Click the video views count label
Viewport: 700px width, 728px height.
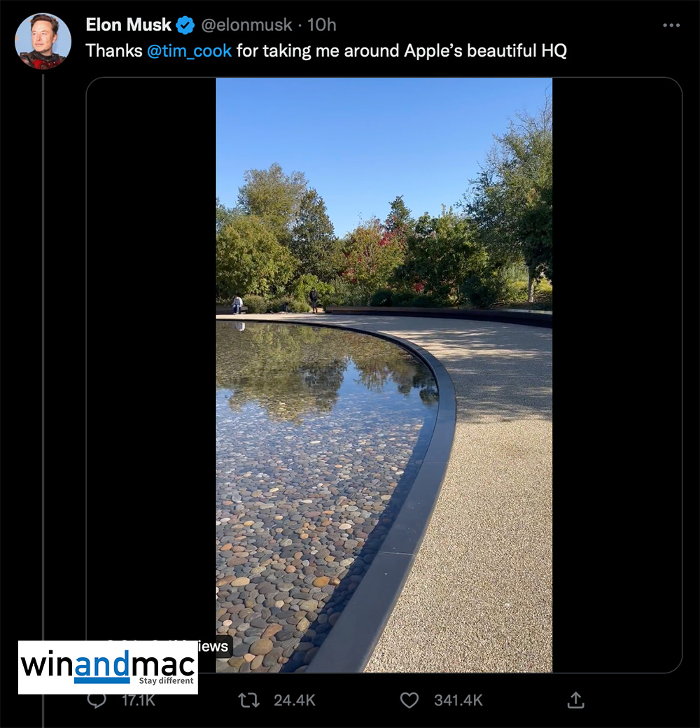coord(213,646)
